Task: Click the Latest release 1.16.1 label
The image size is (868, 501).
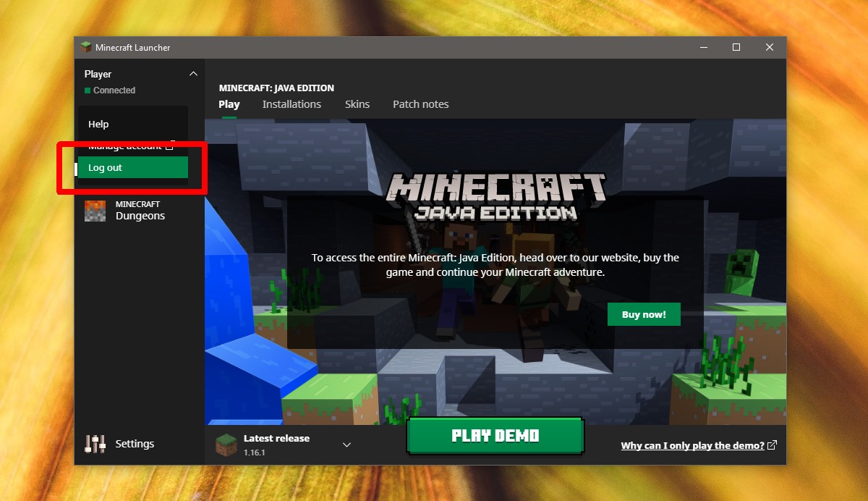Action: click(x=276, y=445)
